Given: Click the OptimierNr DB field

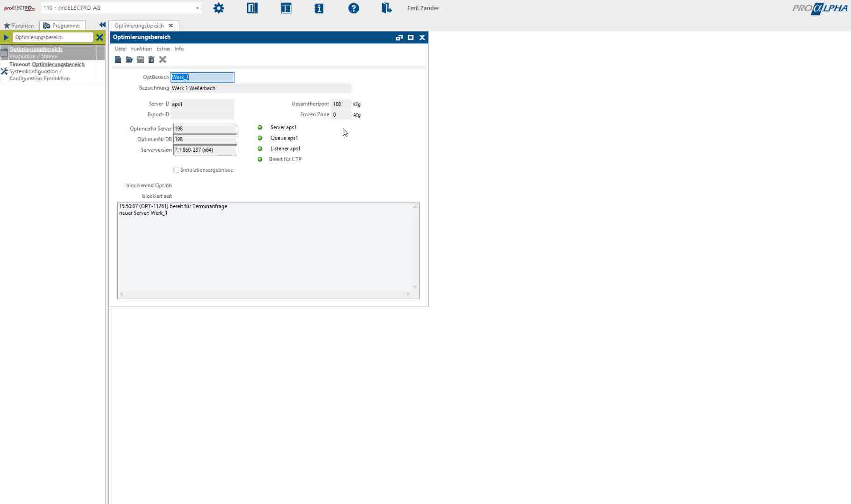Looking at the screenshot, I should [205, 140].
